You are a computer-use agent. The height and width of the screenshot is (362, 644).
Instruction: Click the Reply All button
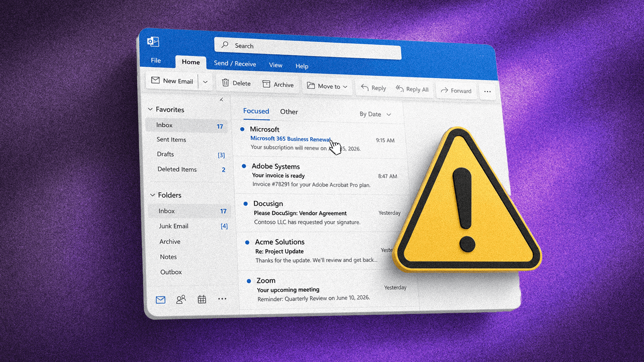pyautogui.click(x=412, y=89)
